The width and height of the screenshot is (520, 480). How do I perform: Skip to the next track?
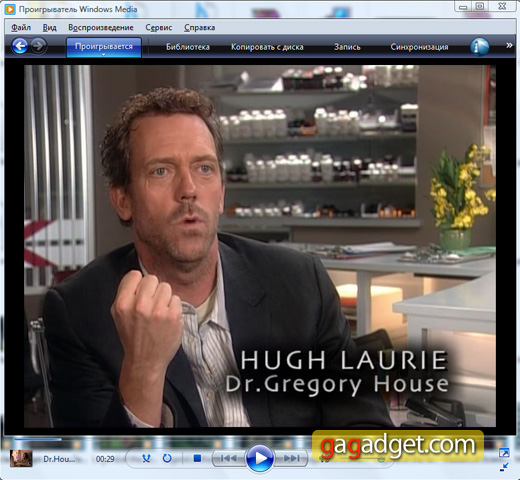point(291,459)
